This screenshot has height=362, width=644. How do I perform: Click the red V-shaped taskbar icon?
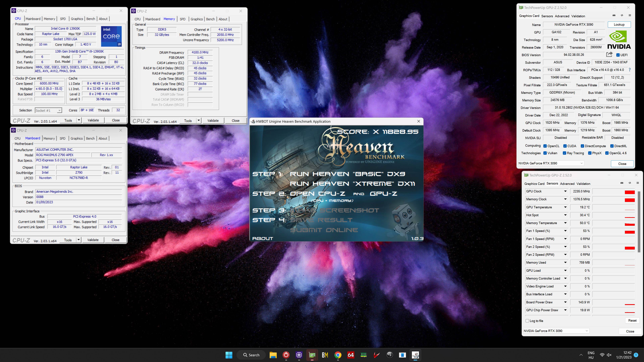click(x=377, y=355)
